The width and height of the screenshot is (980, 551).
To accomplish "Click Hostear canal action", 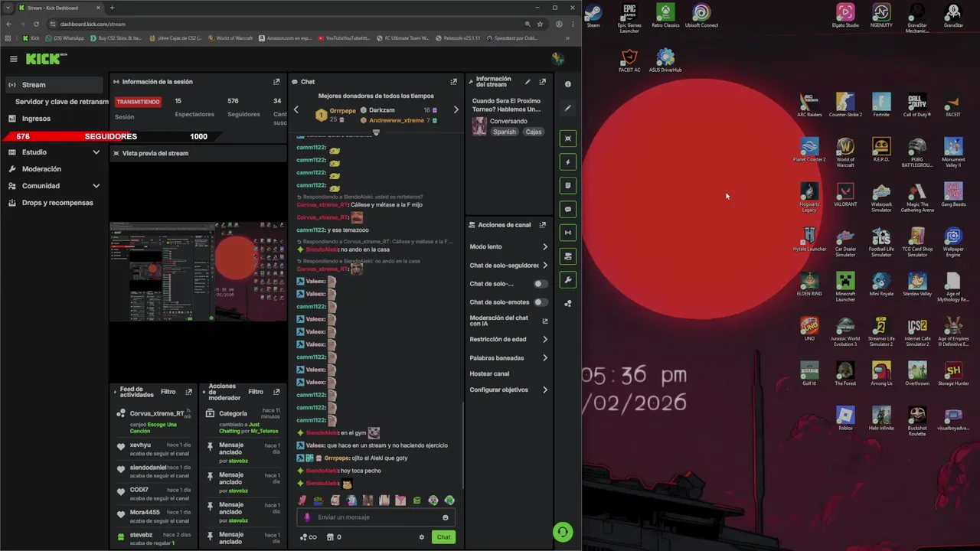I will (489, 374).
